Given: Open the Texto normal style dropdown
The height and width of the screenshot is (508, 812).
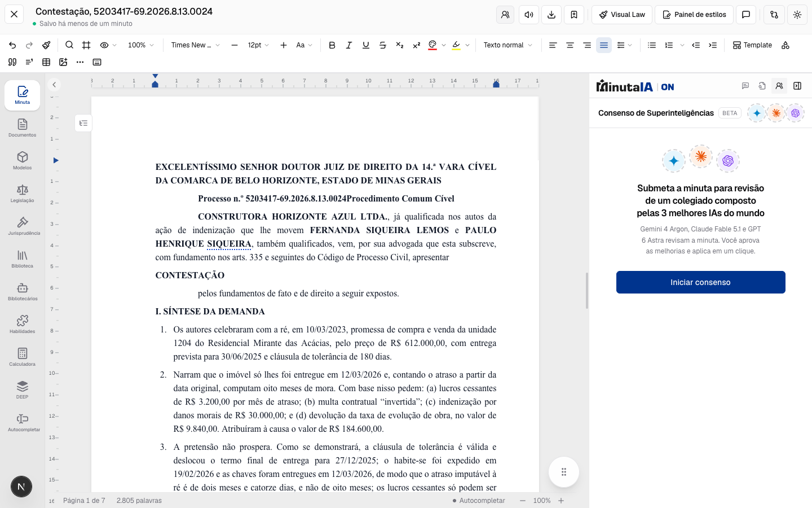Looking at the screenshot, I should pyautogui.click(x=507, y=45).
